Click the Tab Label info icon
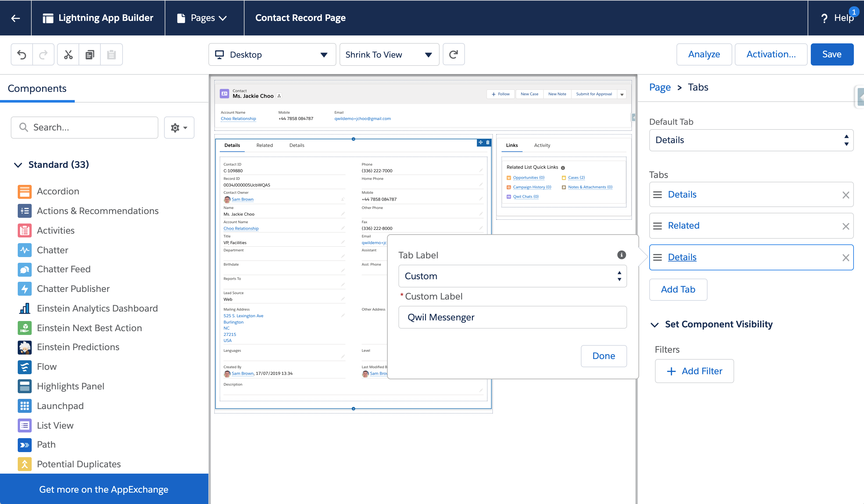Screen dimensions: 864x504 coord(621,255)
